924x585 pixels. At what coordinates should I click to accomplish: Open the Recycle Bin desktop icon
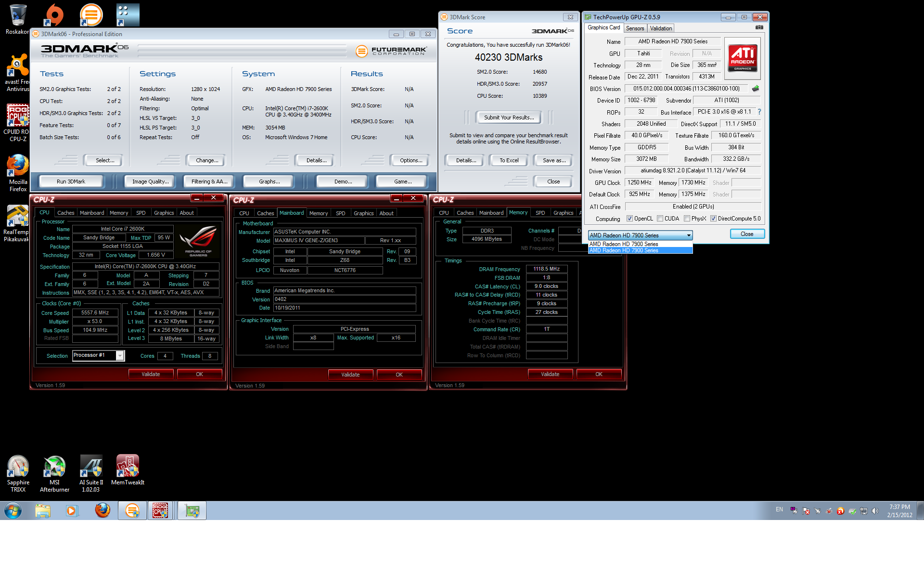pyautogui.click(x=18, y=19)
